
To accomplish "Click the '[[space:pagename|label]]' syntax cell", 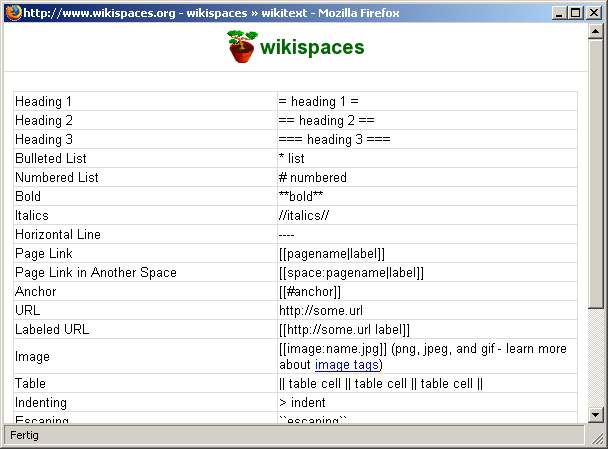I will (x=427, y=273).
